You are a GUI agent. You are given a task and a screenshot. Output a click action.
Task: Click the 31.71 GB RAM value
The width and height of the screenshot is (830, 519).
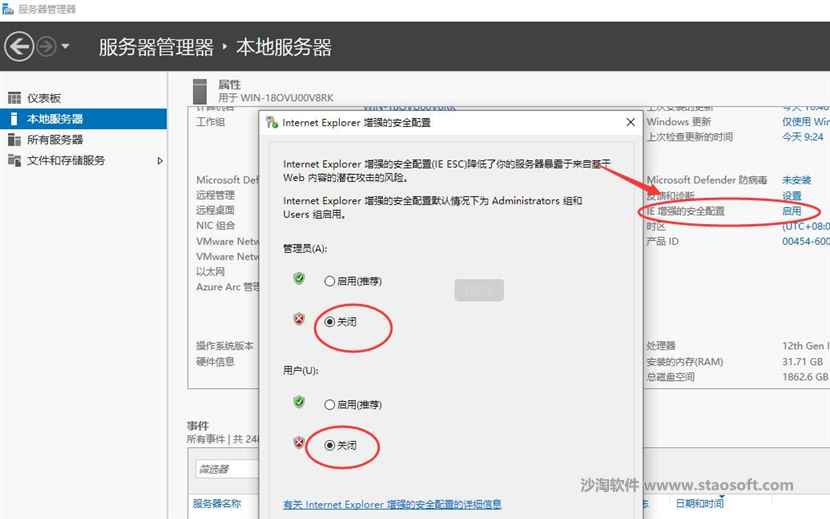point(802,362)
